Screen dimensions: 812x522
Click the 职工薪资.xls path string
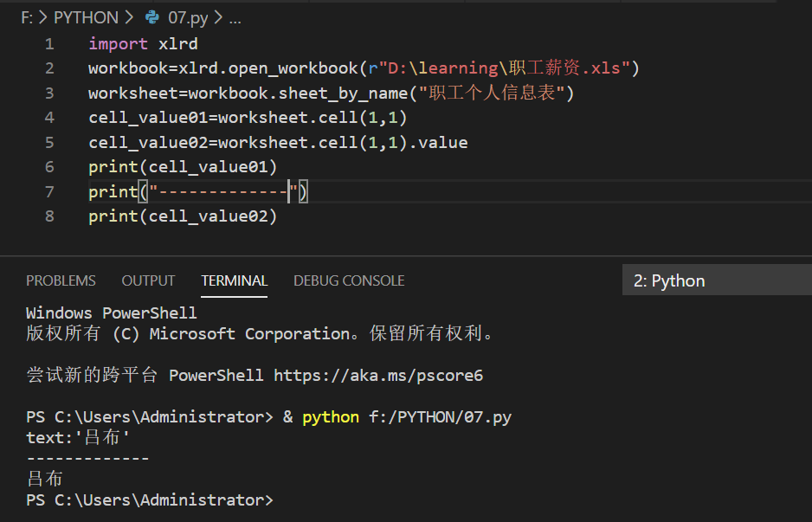click(x=504, y=68)
